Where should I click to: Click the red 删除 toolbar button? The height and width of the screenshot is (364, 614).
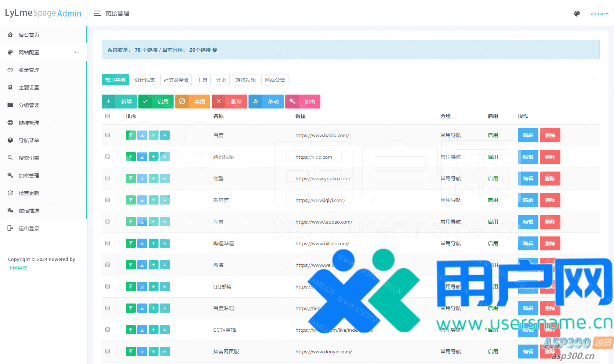pyautogui.click(x=229, y=102)
